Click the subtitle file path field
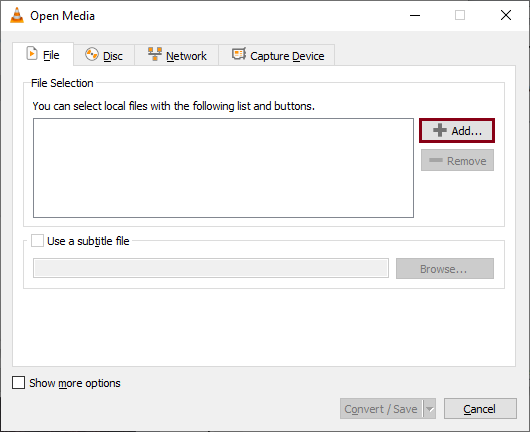530x432 pixels. point(211,268)
